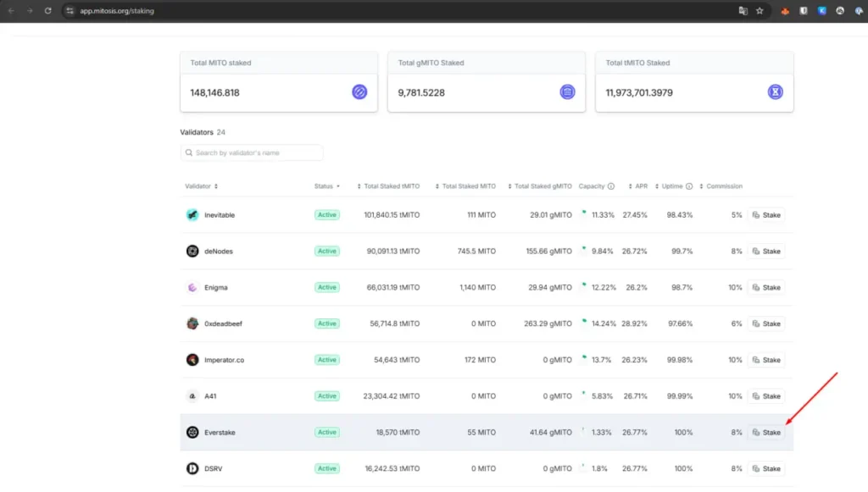The image size is (868, 492).
Task: Open the blue K extension icon
Action: point(821,10)
